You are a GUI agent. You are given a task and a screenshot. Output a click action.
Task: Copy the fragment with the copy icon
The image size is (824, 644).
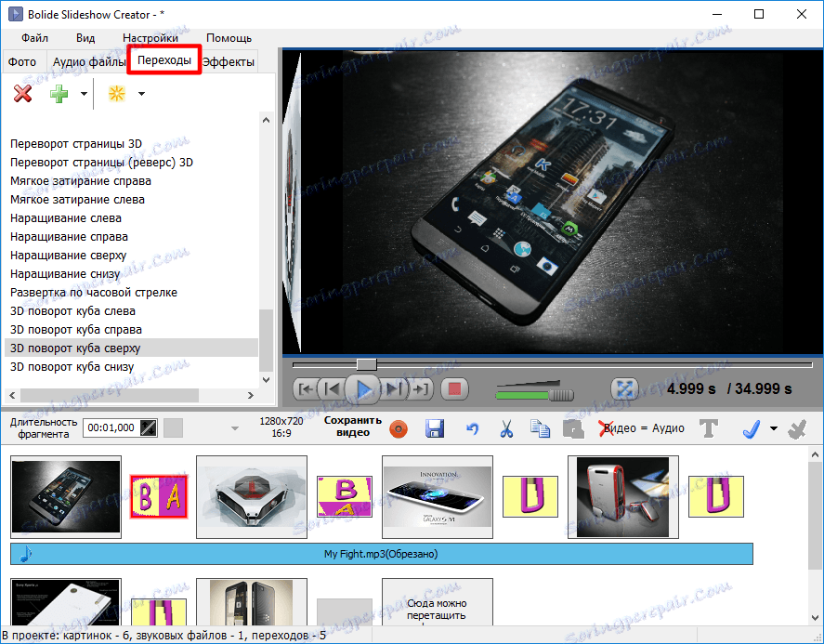pyautogui.click(x=541, y=428)
